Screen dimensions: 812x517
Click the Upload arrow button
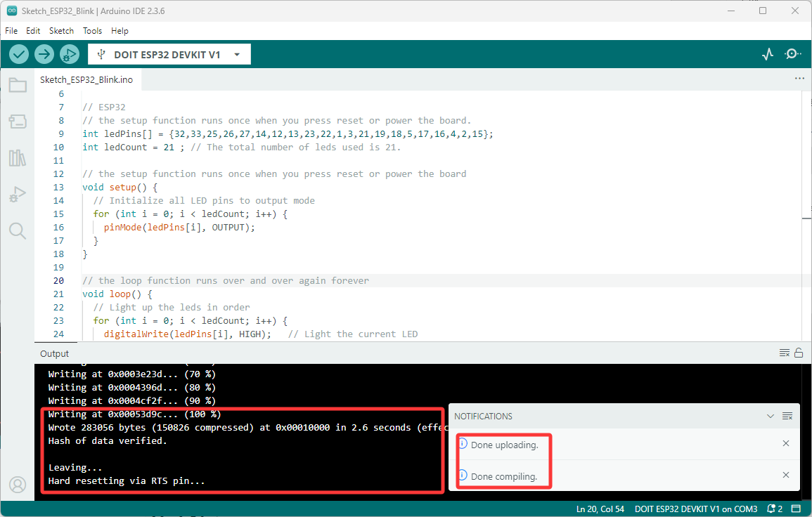tap(44, 54)
